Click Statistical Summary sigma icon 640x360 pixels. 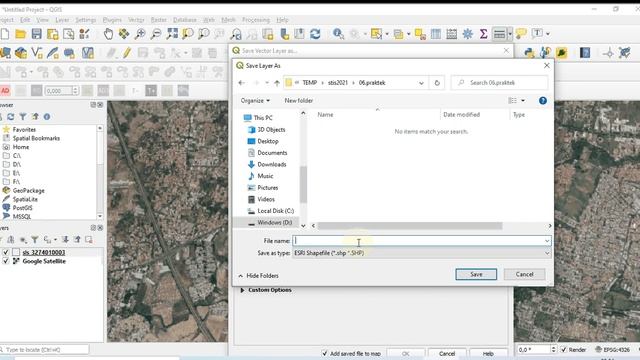(483, 34)
